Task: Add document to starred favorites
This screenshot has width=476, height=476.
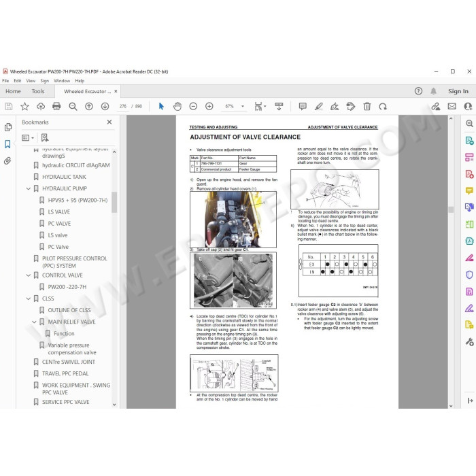Action: 24,106
